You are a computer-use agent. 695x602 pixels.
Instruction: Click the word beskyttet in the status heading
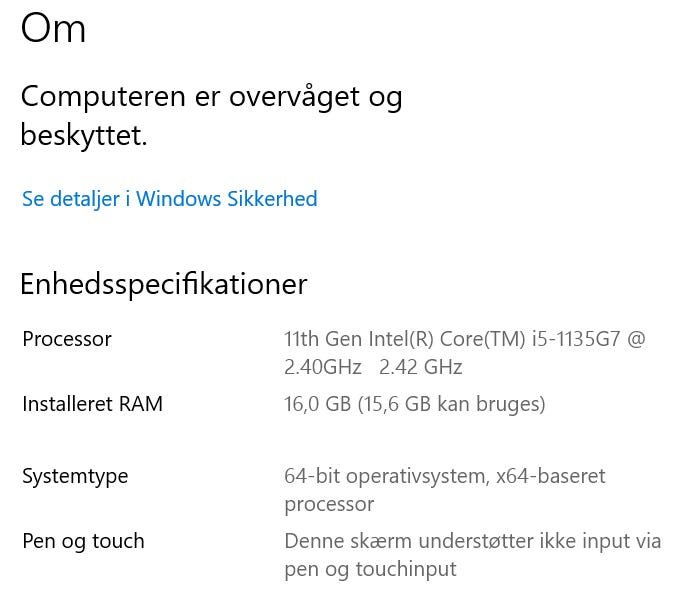click(83, 135)
